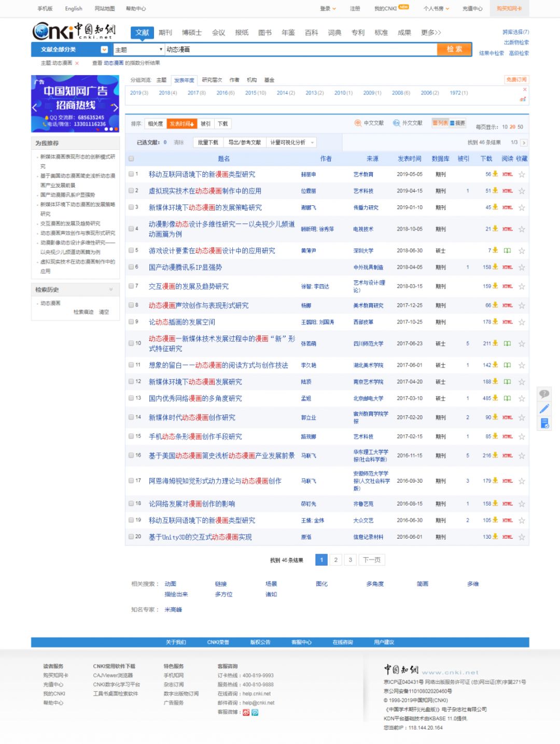Tick the checkbox for row 8
The height and width of the screenshot is (744, 560).
click(131, 305)
